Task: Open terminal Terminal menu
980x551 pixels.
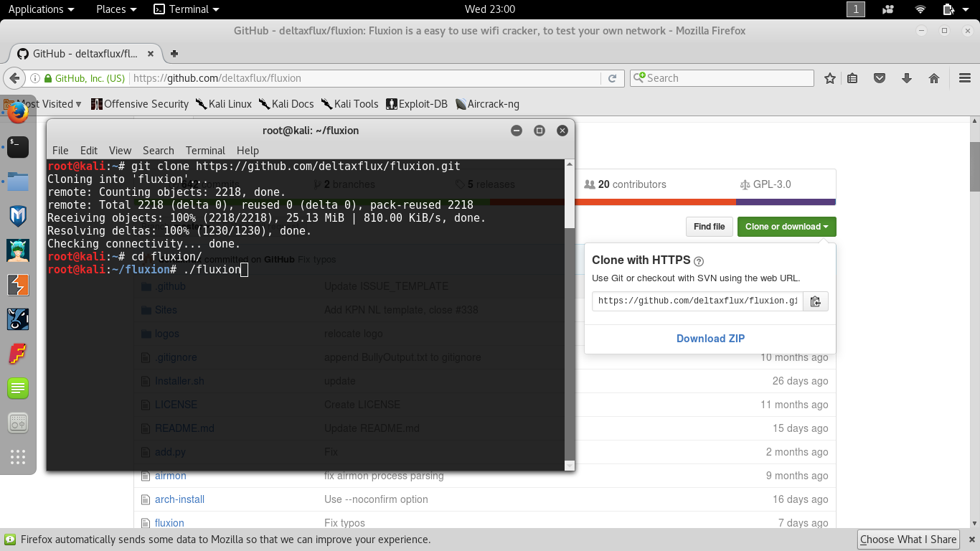Action: pyautogui.click(x=205, y=151)
